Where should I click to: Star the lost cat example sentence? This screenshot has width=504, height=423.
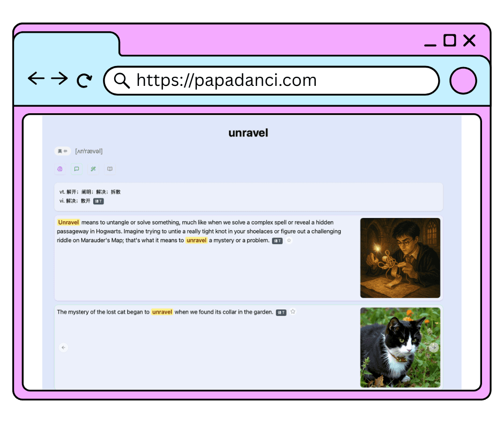click(x=293, y=312)
